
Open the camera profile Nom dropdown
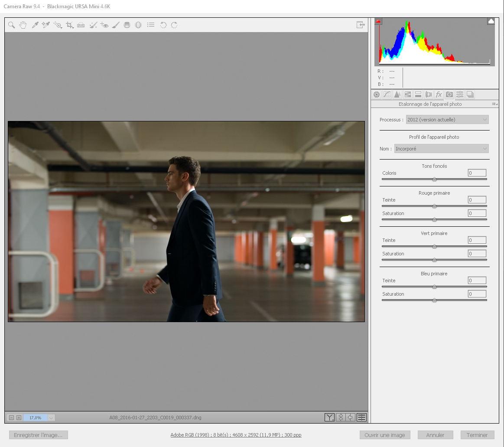tap(441, 149)
